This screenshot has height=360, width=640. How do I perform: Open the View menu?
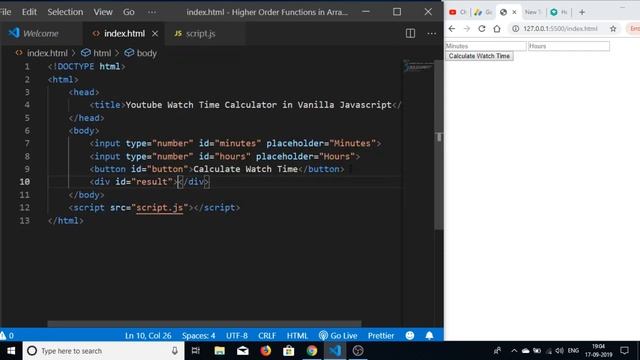pos(103,12)
